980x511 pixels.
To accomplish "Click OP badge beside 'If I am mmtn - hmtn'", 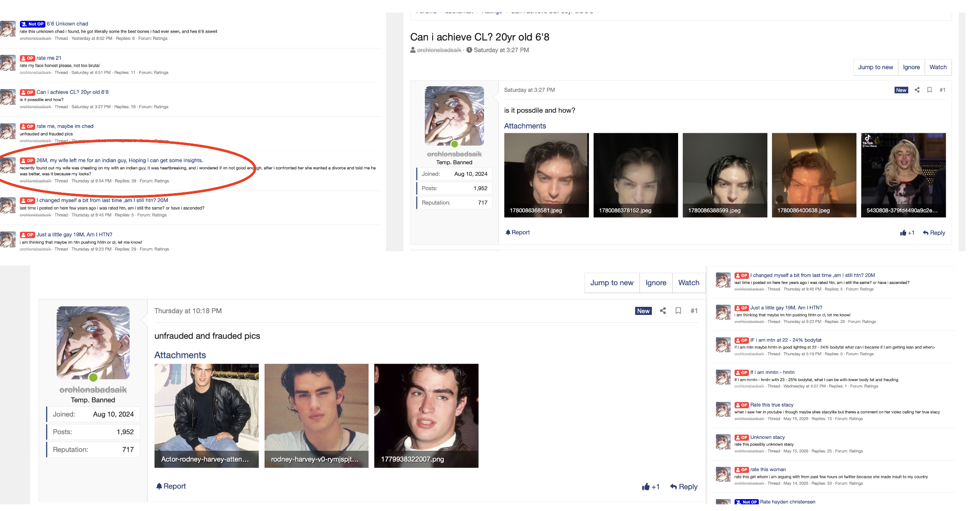I will [742, 373].
